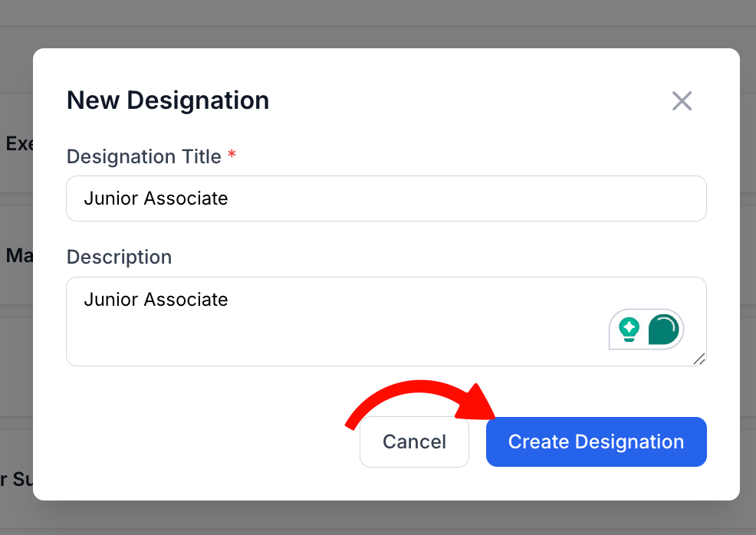Click dimmed backdrop above the dialog
756x535 pixels.
pyautogui.click(x=383, y=23)
